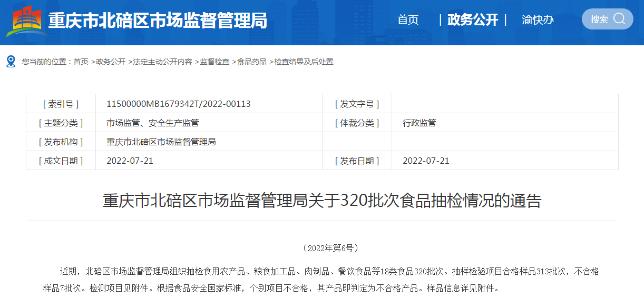Navigate to 政务公开 breadcrumb link
The width and height of the screenshot is (644, 298).
[111, 62]
